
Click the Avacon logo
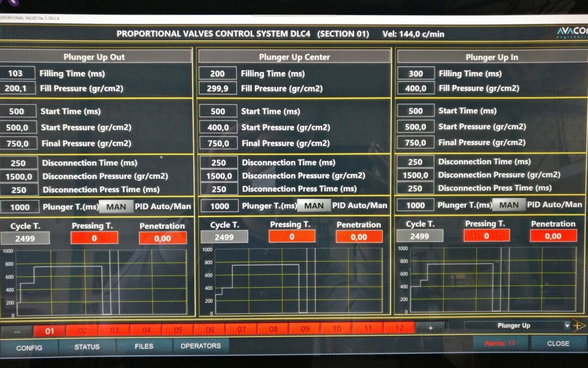pyautogui.click(x=572, y=32)
